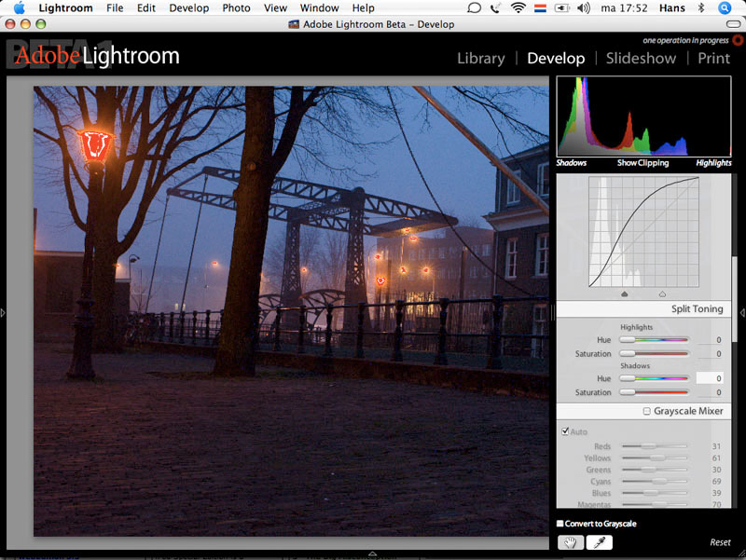This screenshot has height=560, width=746.
Task: Expand the bottom filmstrip arrow
Action: point(372,553)
